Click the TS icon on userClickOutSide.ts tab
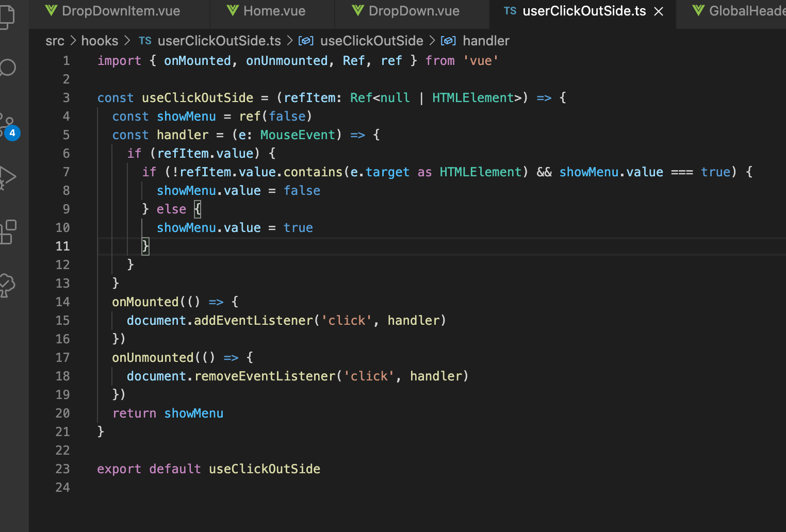Screen dimensions: 786x532 click(510, 11)
